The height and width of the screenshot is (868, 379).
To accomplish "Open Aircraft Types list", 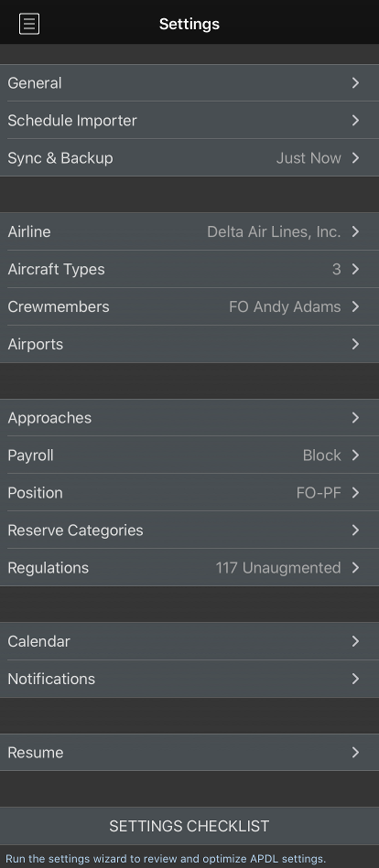I will (189, 269).
